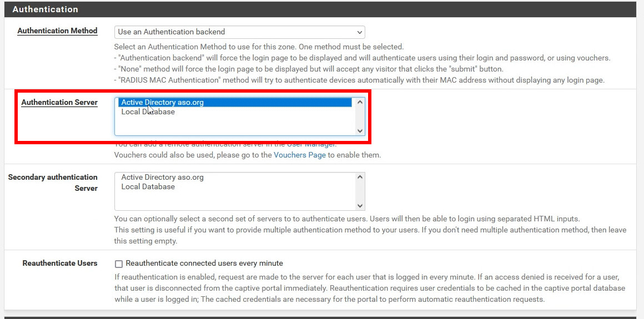
Task: Enable the Reauthenticate connected users checkbox
Action: pyautogui.click(x=119, y=264)
